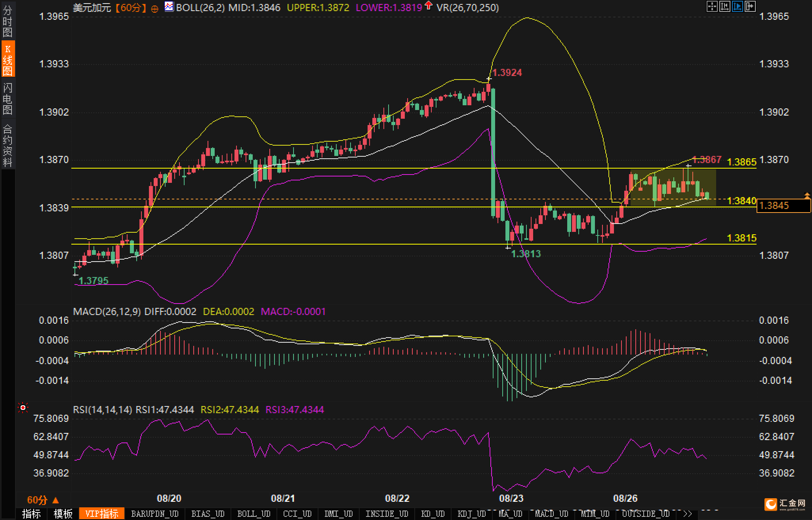Screen dimensions: 812x520
Task: Click the 1.3813 low price marker
Action: [526, 254]
